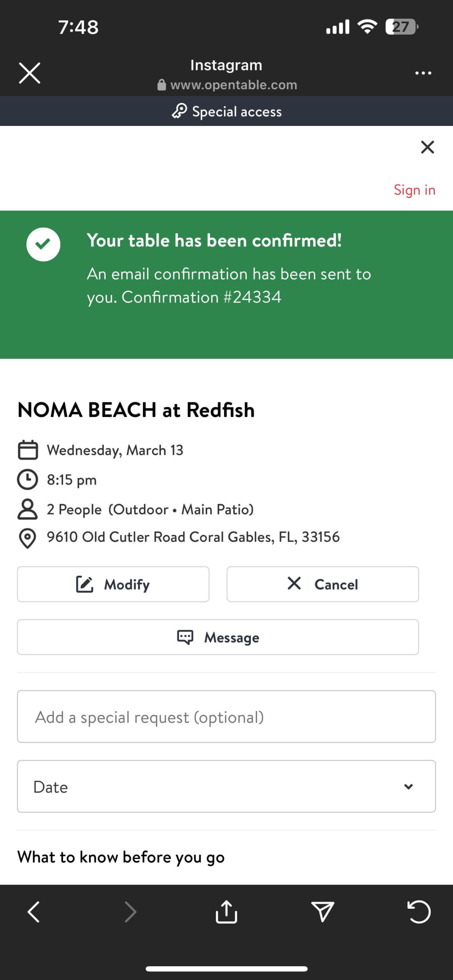Dismiss the confirmation page with the X

point(427,147)
